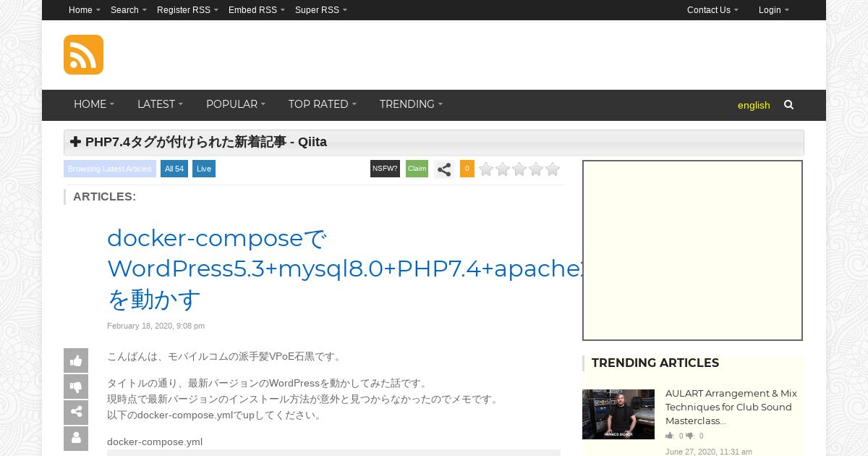Open the search magnifier icon

tap(788, 105)
